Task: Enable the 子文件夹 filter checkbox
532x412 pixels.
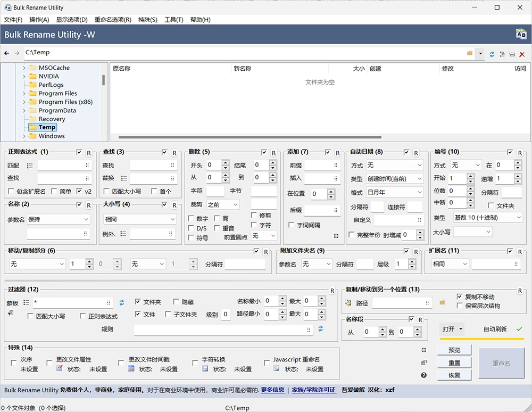Action: pos(168,314)
